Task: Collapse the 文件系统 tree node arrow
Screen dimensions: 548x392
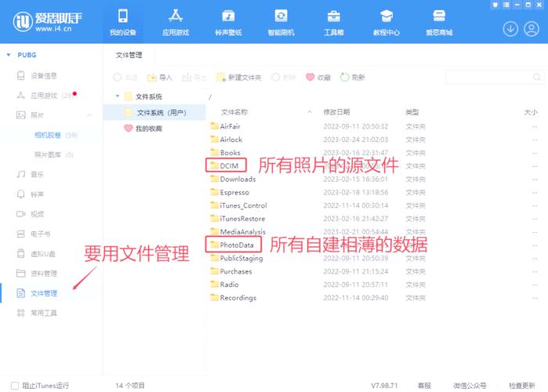Action: coord(118,96)
